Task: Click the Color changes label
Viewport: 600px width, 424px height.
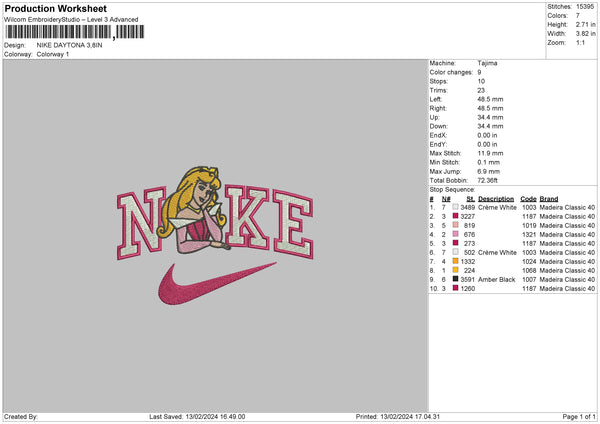Action: coord(451,72)
